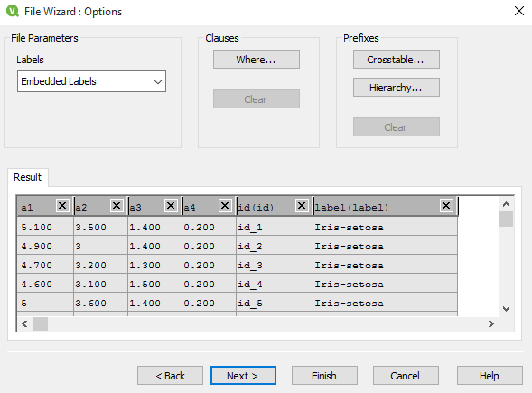Open the Hierarchy prefix dialog
532x393 pixels.
pos(396,88)
